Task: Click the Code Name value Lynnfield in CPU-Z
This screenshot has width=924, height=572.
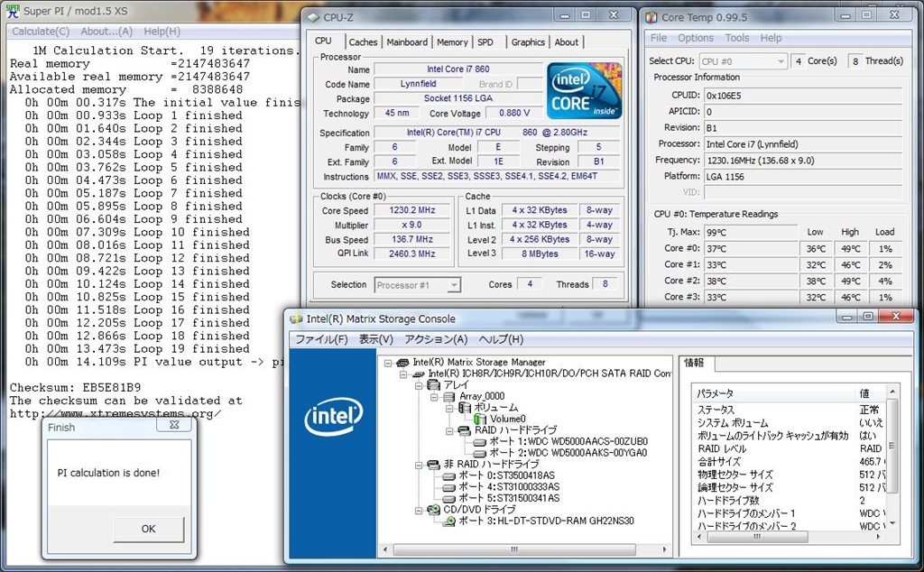Action: coord(419,84)
